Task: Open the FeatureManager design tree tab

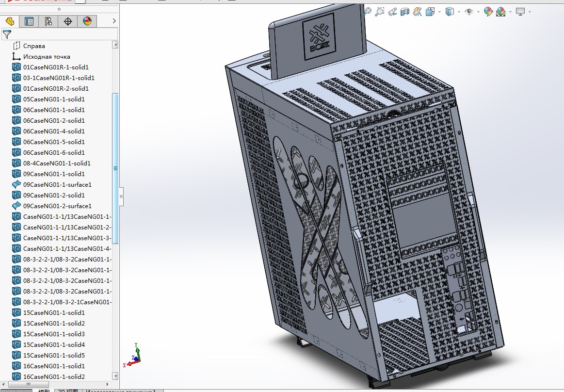Action: pos(10,21)
